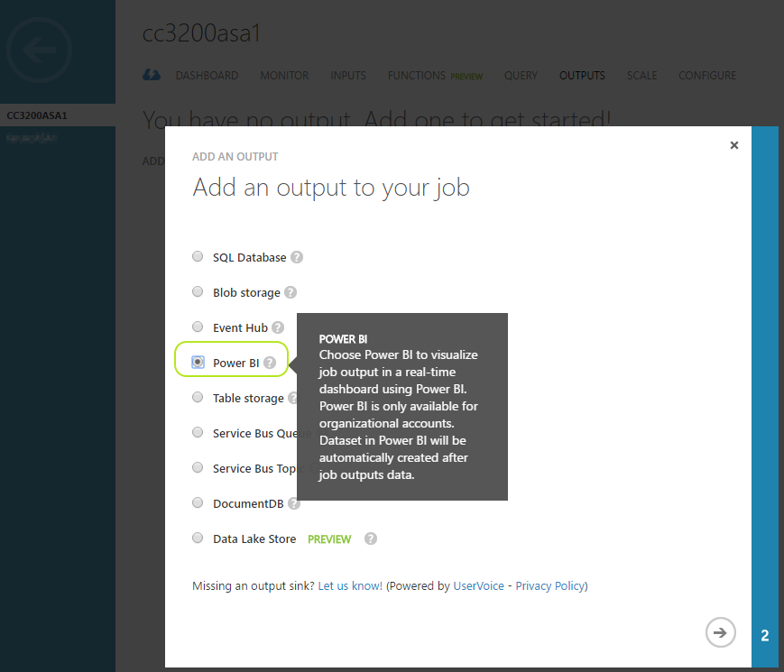Click the ADD AN OUTPUT dialog header
784x672 pixels.
coord(235,157)
